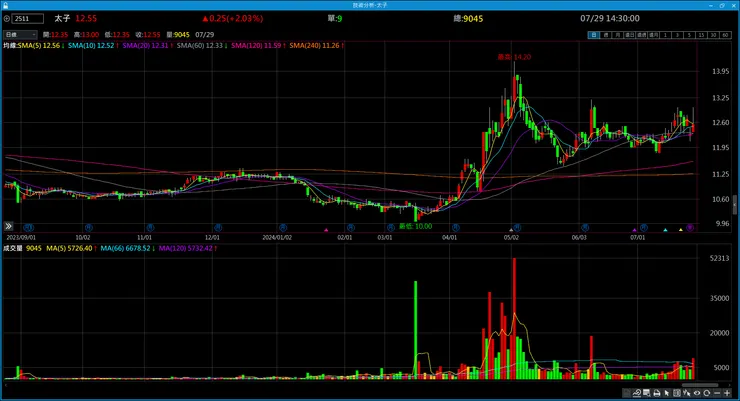Click the vertical scrollbar handle at right edge
The height and width of the screenshot is (401, 740).
coord(735,205)
